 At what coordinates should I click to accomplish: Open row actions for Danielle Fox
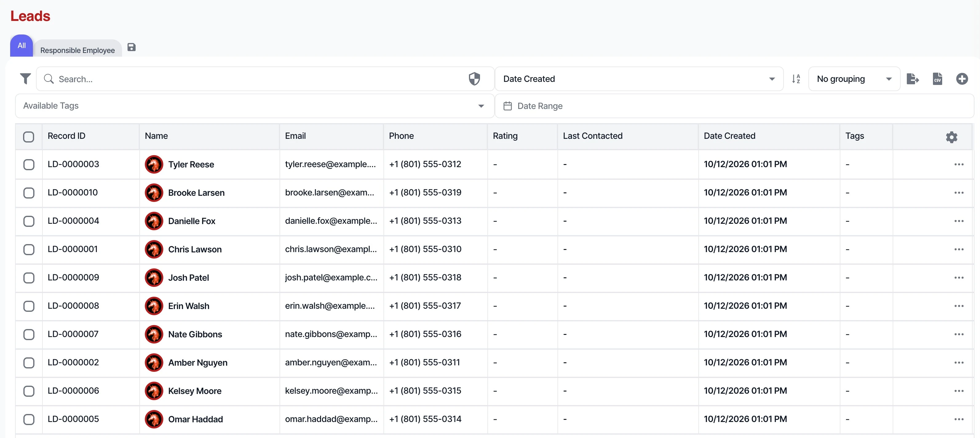point(959,221)
